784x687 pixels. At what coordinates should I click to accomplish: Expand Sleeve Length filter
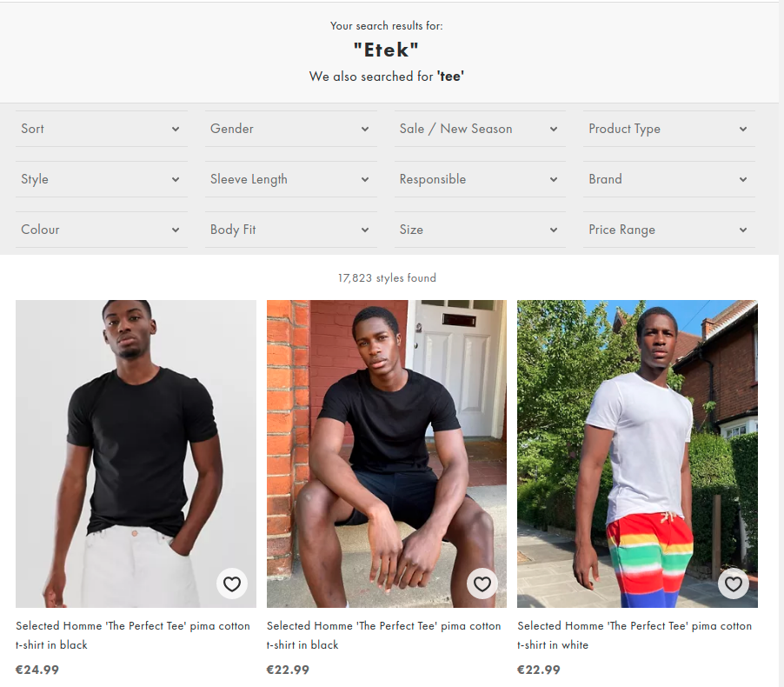tap(291, 179)
